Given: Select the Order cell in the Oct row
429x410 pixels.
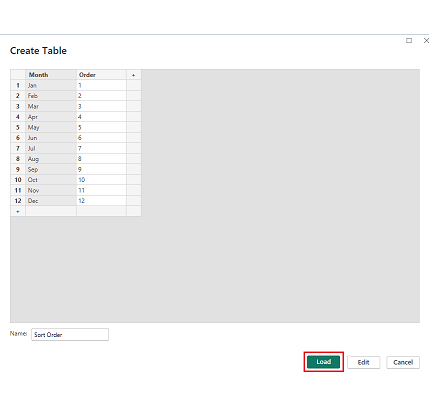Looking at the screenshot, I should [101, 180].
